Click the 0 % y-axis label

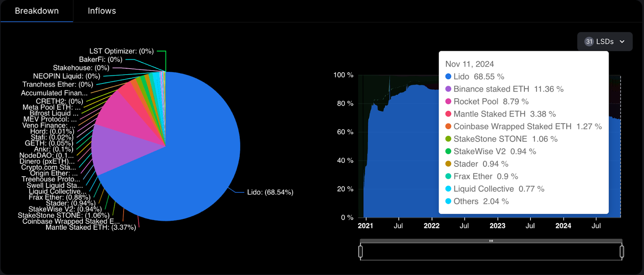[347, 218]
